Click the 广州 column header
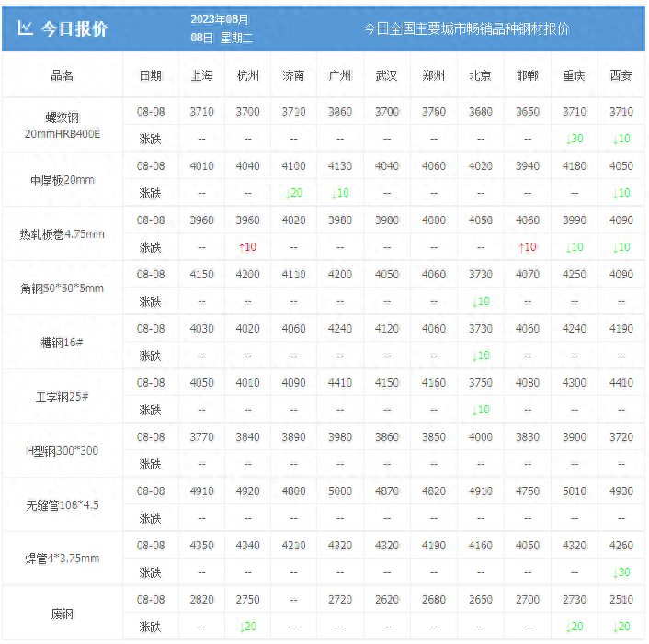The height and width of the screenshot is (644, 649). tap(340, 75)
